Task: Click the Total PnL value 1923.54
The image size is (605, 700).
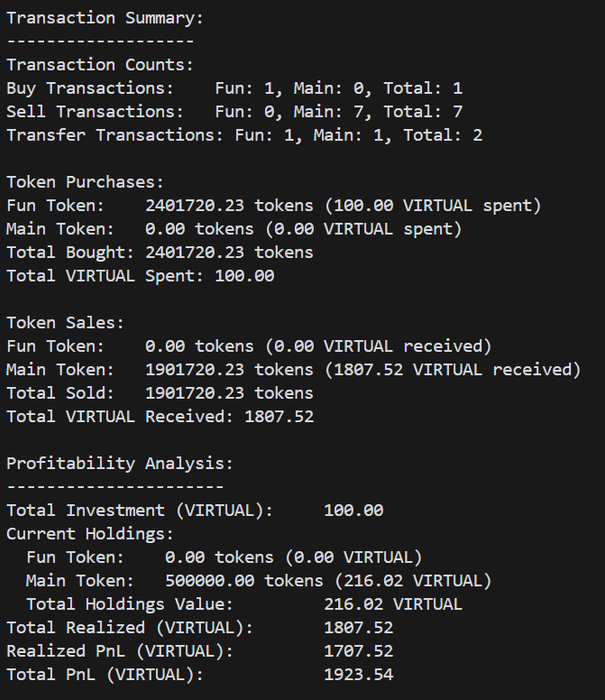Action: 358,675
